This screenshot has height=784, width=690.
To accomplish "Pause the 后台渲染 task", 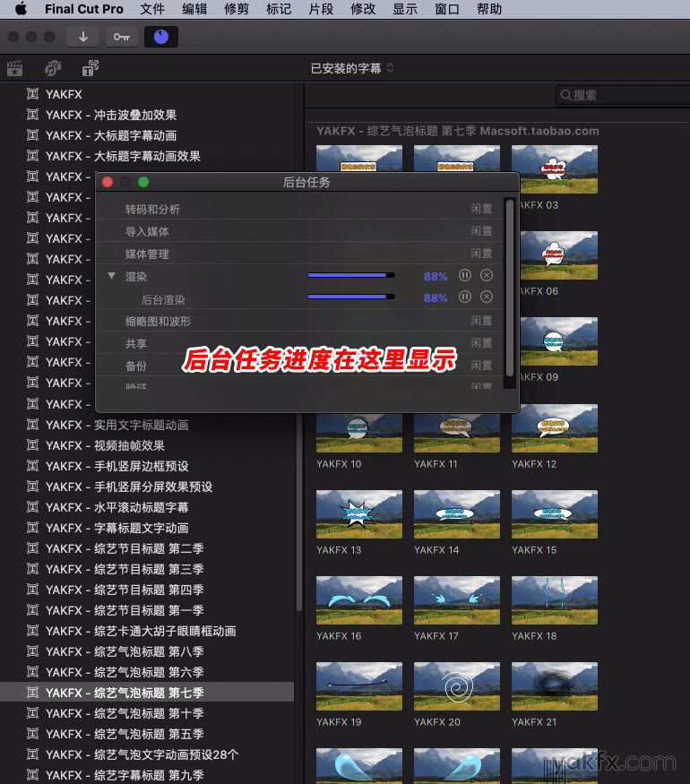I will 465,297.
